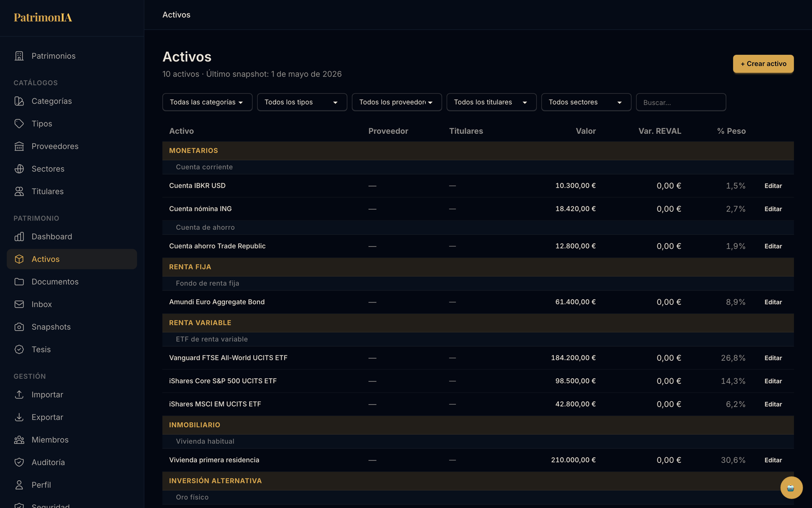The height and width of the screenshot is (508, 812).
Task: Open the Categorías menu item
Action: pos(72,101)
